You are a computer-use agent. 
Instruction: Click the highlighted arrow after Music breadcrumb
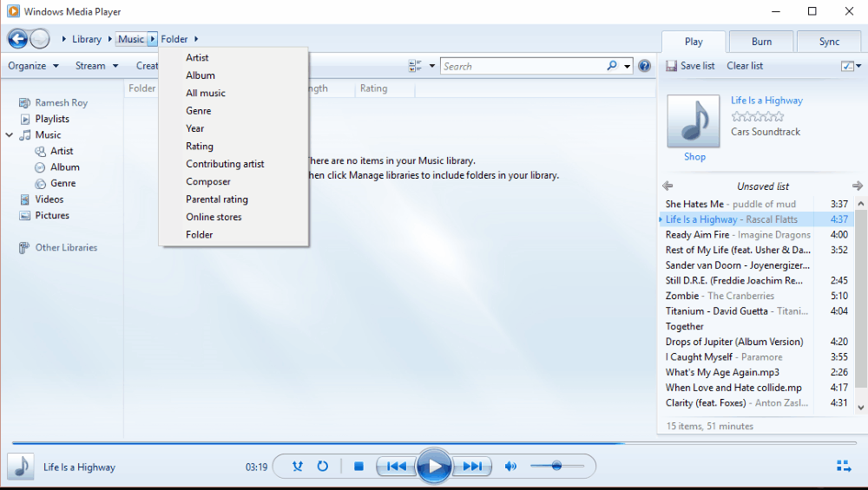[152, 39]
